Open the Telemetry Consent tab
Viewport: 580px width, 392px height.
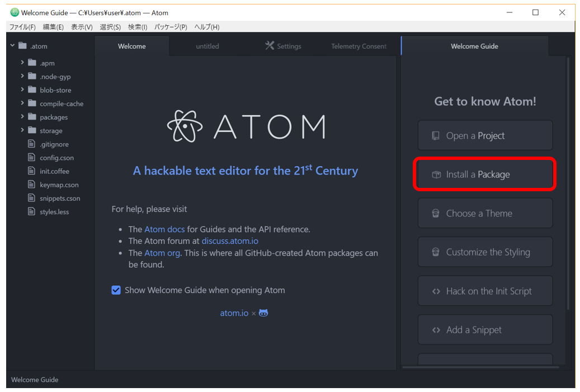(x=359, y=46)
